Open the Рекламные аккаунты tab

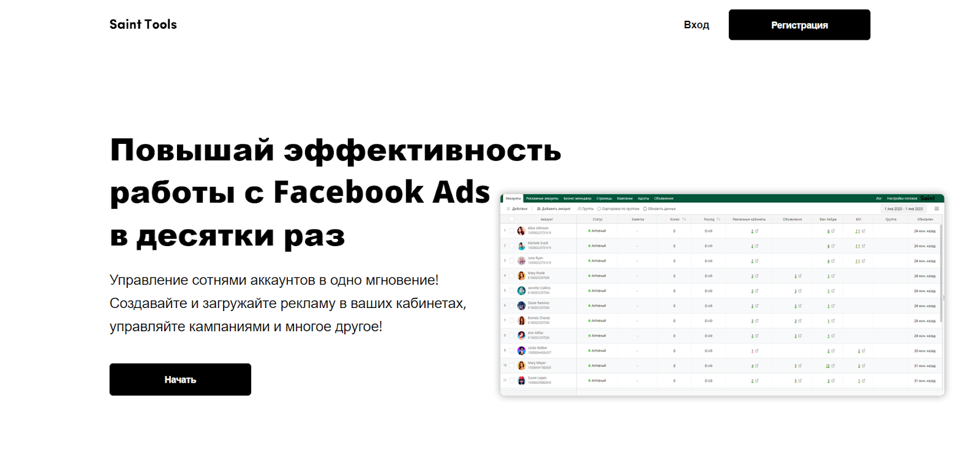(x=542, y=198)
